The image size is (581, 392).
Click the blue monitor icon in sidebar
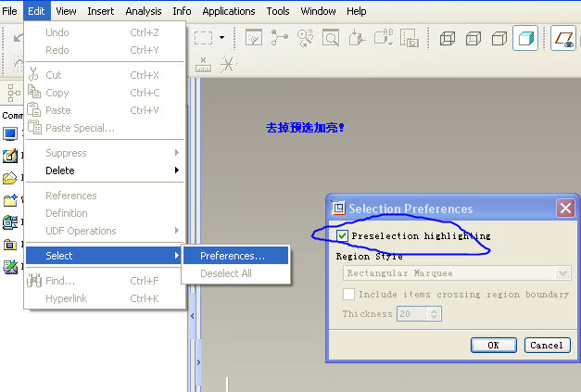(x=10, y=133)
